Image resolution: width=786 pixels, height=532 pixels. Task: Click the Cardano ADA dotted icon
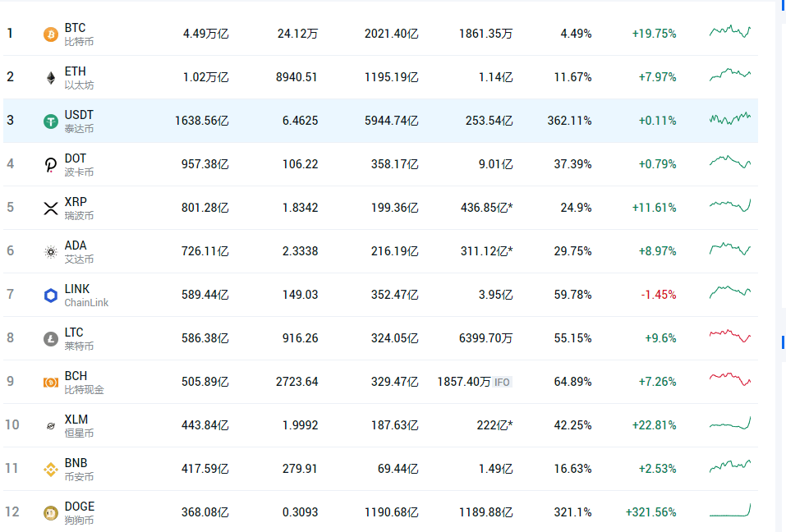point(51,252)
